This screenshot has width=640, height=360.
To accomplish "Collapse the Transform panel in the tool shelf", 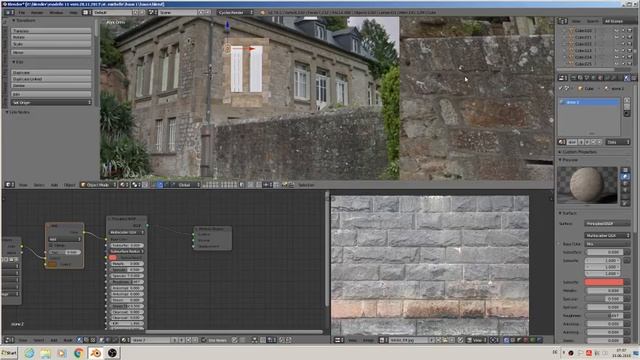I will click(14, 20).
